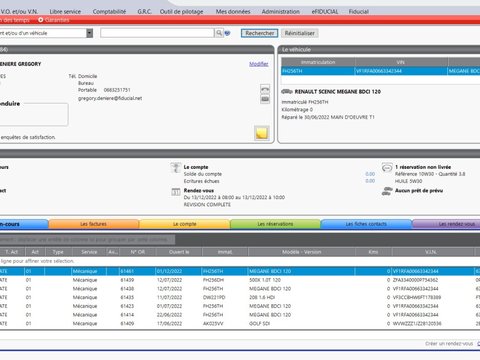Click the loan car icon beside Aucun prêt
Image resolution: width=480 pixels, height=360 pixels.
click(x=387, y=191)
